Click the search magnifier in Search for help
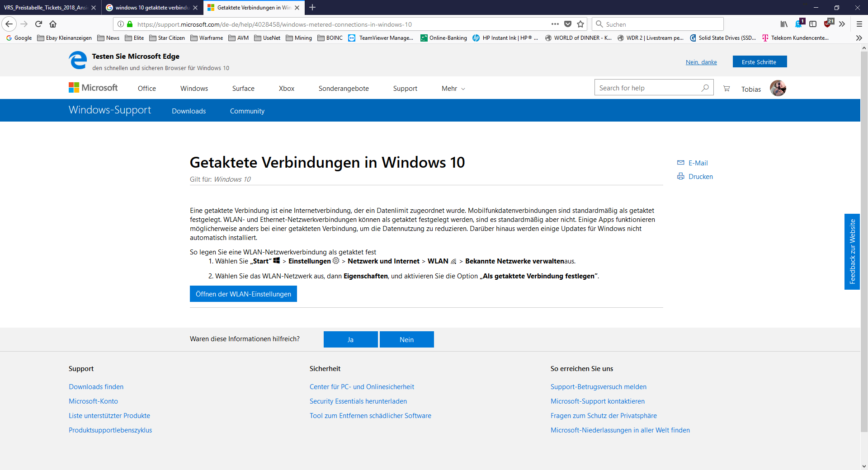The image size is (868, 470). [705, 88]
